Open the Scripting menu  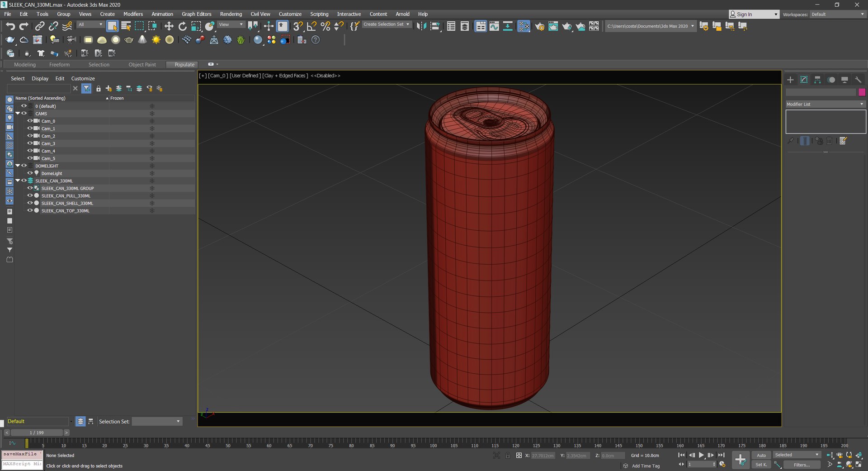click(x=319, y=14)
